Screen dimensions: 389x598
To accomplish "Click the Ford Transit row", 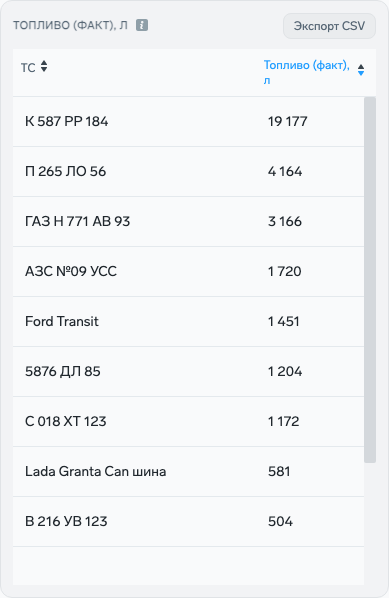I will pyautogui.click(x=188, y=321).
